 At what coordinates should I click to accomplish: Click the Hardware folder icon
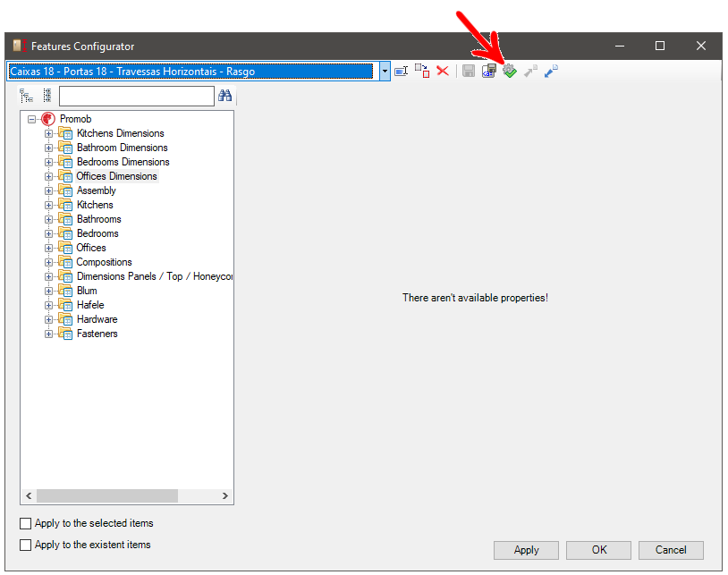(x=65, y=319)
